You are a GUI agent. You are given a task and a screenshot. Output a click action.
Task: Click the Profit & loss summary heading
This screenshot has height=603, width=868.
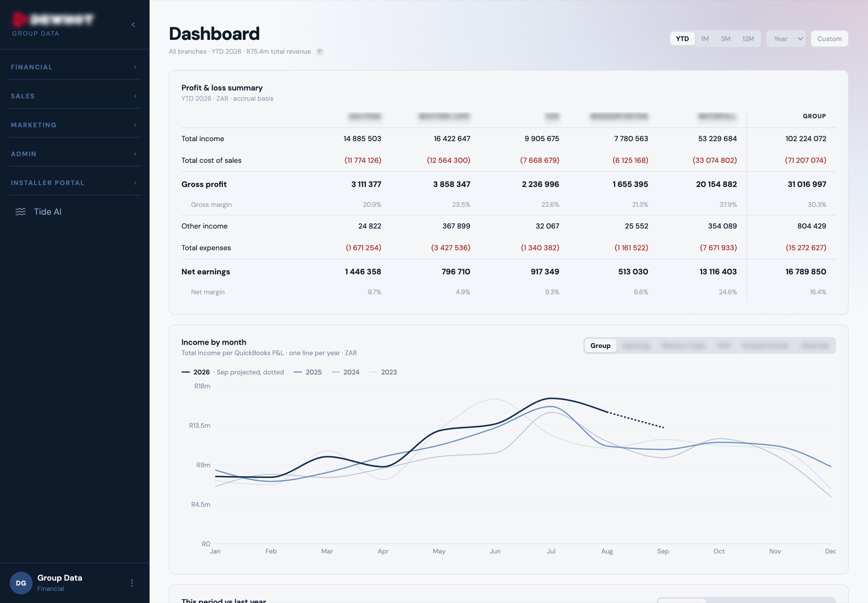click(222, 88)
